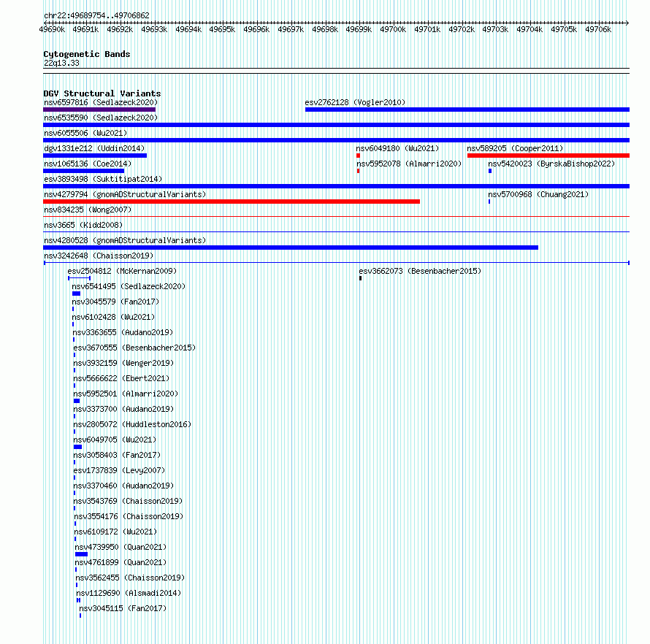Select the nsv4761899 (Quan2021) label
The image size is (650, 644).
click(x=121, y=562)
